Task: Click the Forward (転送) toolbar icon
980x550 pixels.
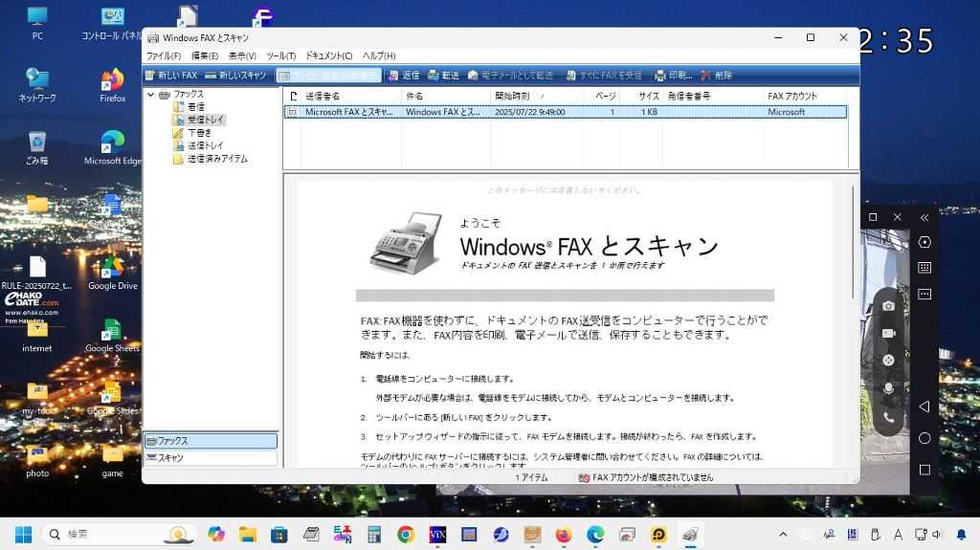Action: click(443, 75)
